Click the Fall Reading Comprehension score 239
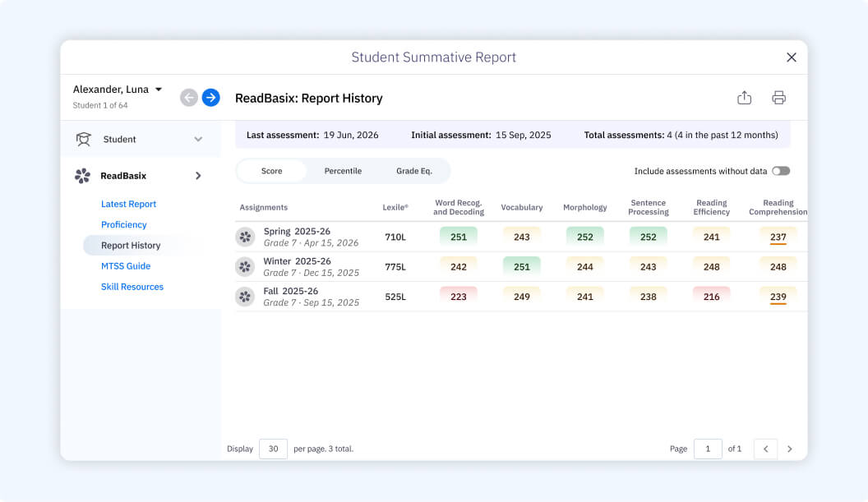 (778, 297)
